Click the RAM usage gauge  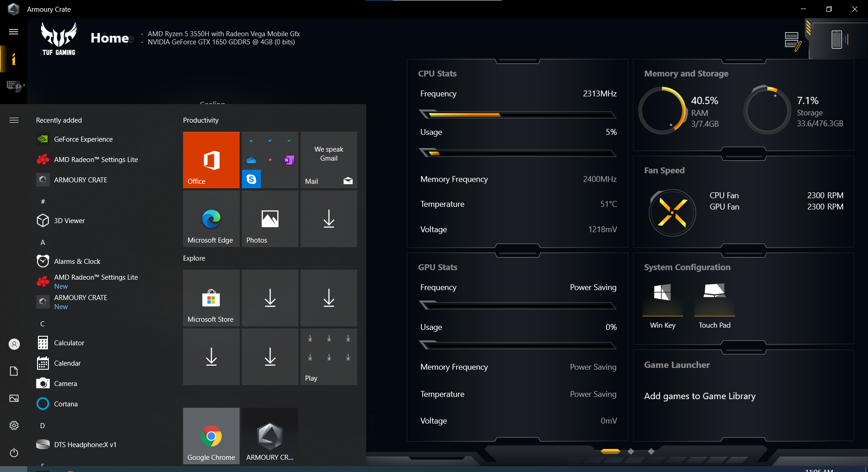tap(663, 110)
